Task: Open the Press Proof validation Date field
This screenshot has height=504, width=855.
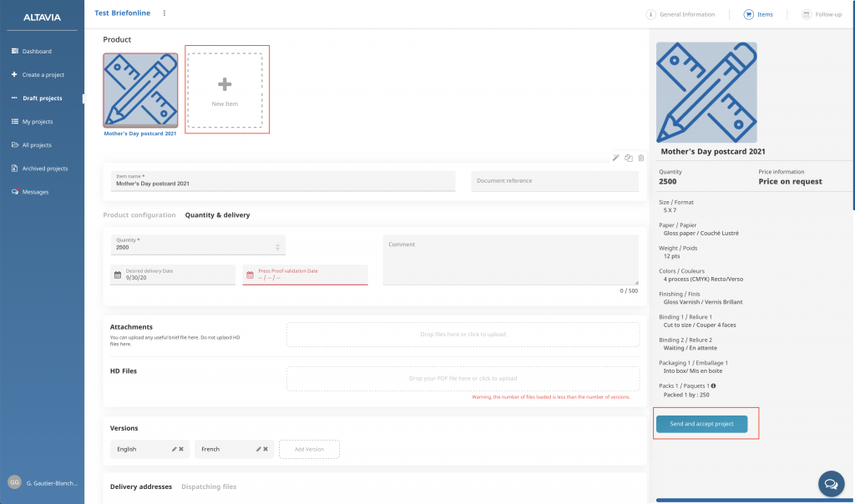Action: tap(305, 275)
